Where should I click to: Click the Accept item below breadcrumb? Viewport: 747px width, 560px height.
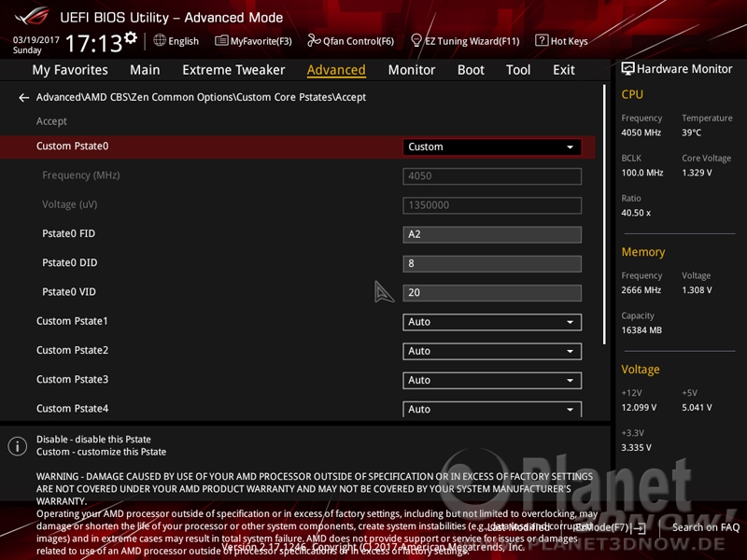tap(51, 121)
